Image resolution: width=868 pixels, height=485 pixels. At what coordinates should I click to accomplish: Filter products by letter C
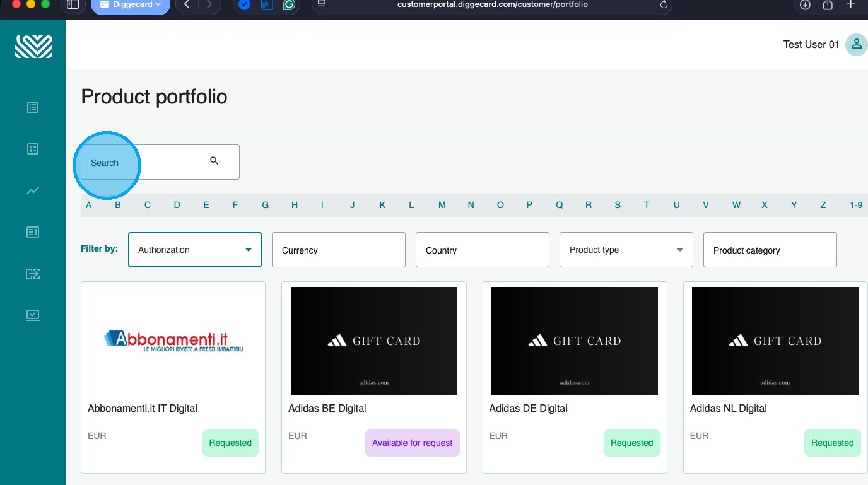tap(148, 205)
